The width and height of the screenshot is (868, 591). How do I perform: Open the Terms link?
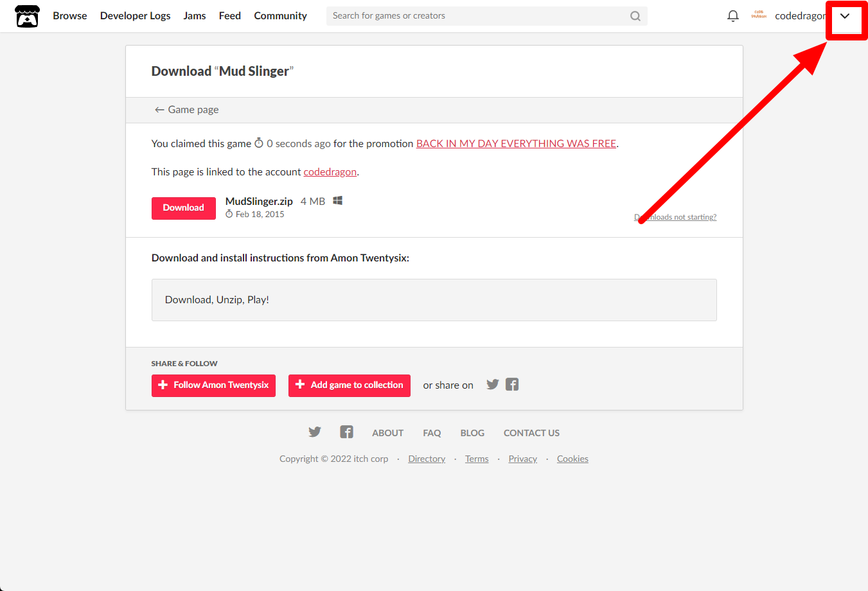click(477, 459)
